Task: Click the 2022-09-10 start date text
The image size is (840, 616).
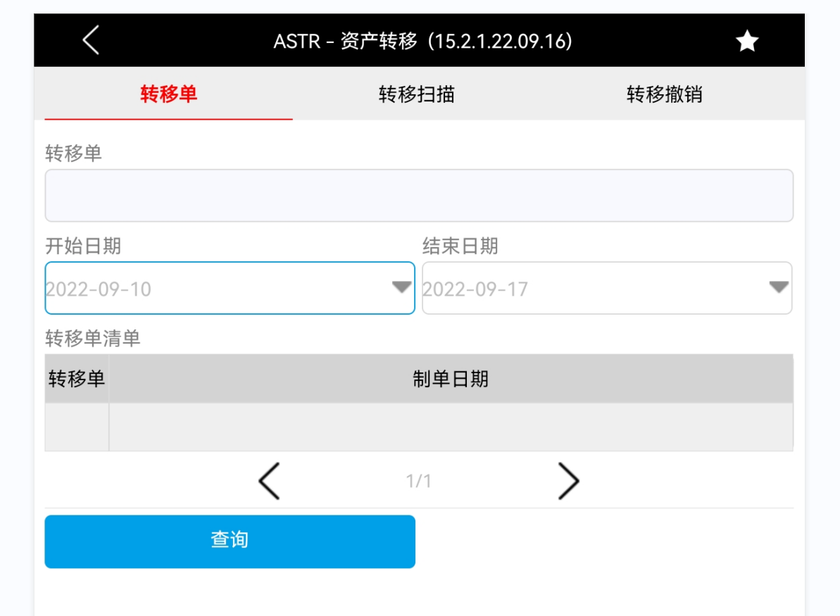Action: point(99,289)
